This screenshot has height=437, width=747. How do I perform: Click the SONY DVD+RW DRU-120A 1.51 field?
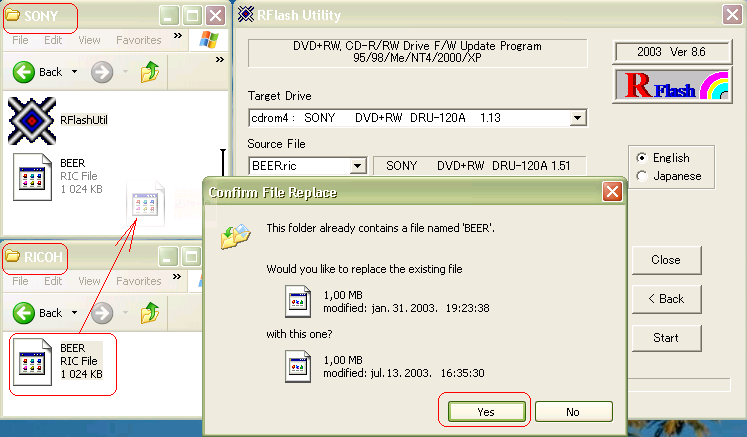[479, 166]
